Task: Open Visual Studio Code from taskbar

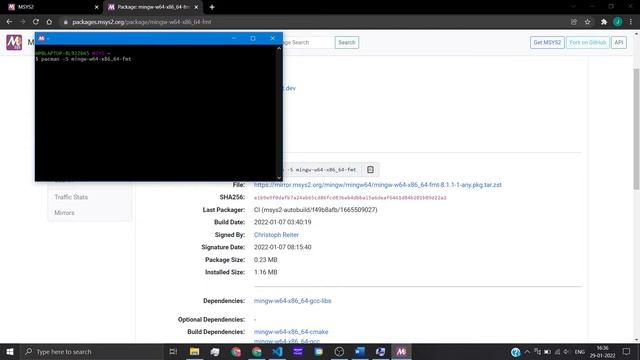Action: click(x=277, y=351)
